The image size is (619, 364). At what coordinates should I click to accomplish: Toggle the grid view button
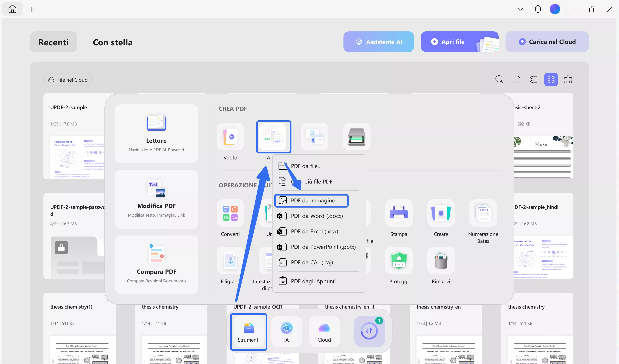click(x=551, y=79)
